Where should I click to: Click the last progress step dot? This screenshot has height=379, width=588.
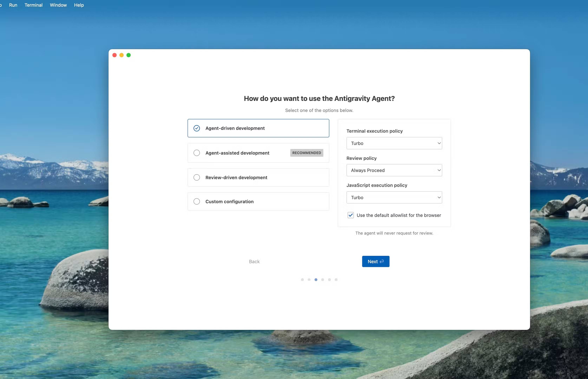tap(336, 280)
